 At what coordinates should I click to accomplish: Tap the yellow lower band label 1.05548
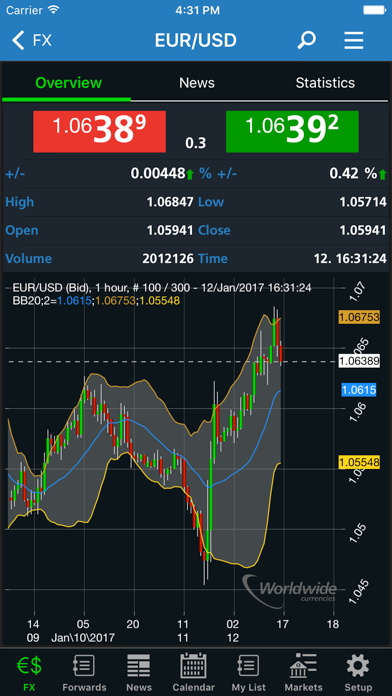(359, 463)
